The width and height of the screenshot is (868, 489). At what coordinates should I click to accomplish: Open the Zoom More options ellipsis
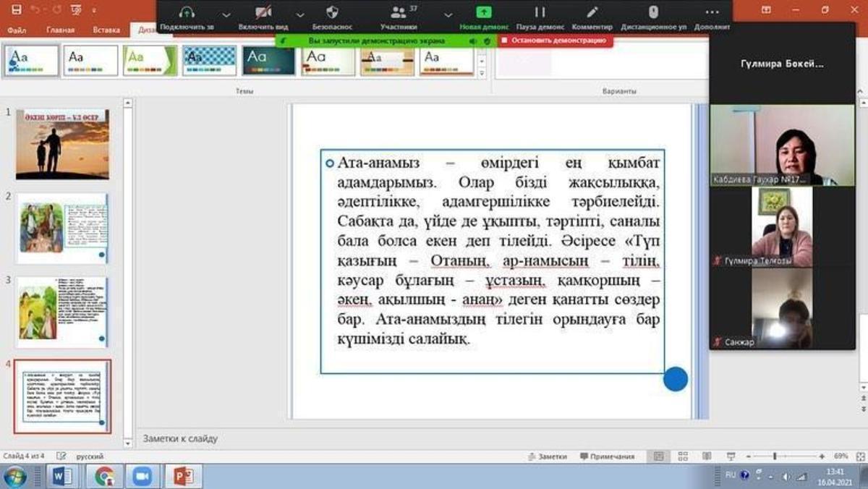(x=712, y=13)
